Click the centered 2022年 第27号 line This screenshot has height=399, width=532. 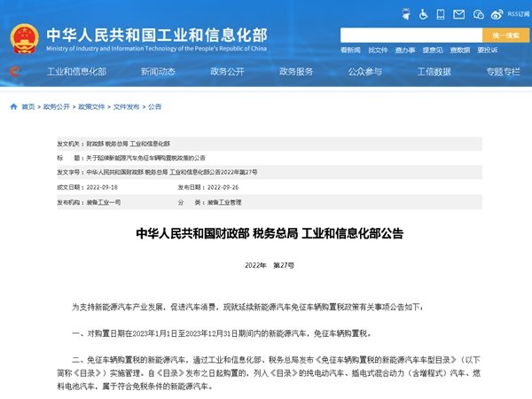270,266
